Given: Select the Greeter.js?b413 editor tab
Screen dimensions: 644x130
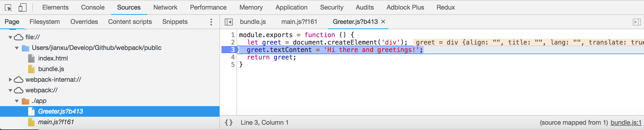Looking at the screenshot, I should [355, 22].
